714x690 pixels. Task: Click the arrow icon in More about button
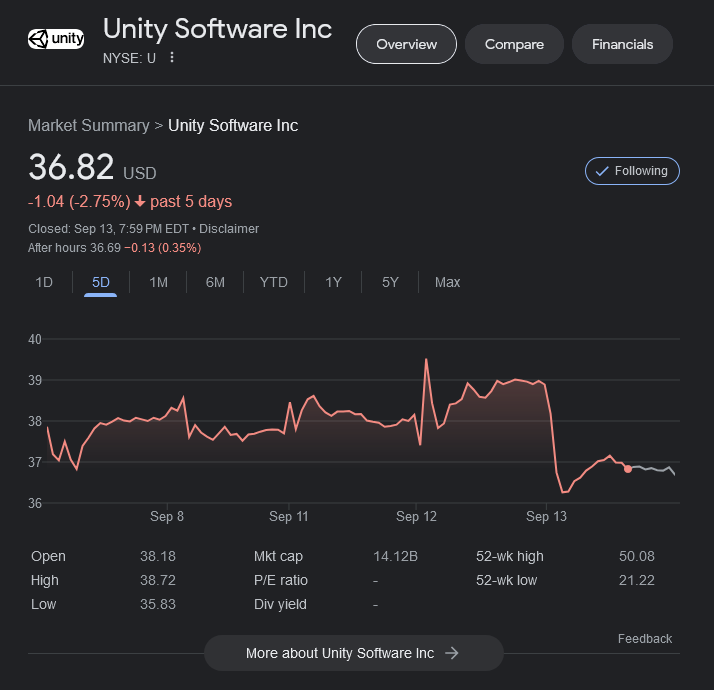point(452,653)
